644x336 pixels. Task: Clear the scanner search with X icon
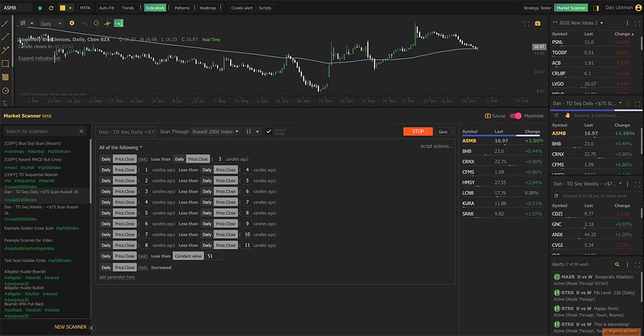tap(81, 131)
